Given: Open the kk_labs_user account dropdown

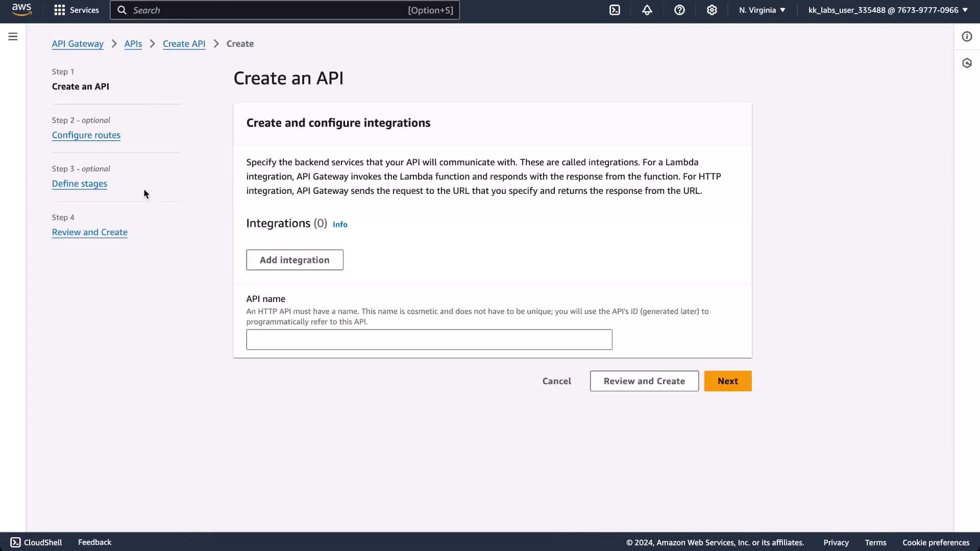Looking at the screenshot, I should click(888, 10).
